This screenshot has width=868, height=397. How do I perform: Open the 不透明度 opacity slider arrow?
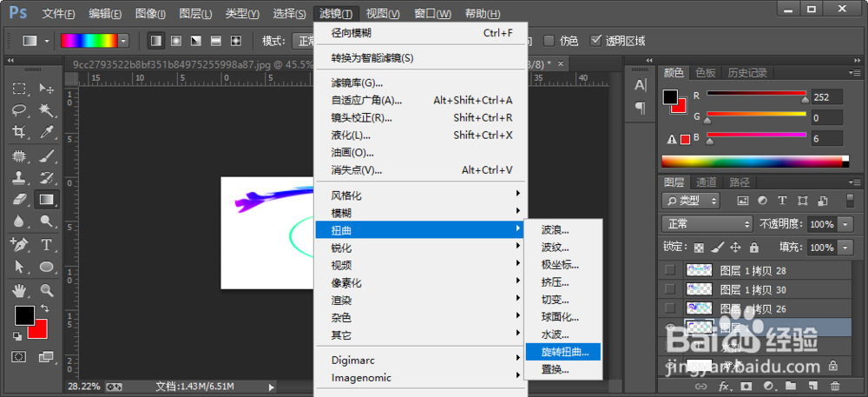tap(845, 224)
